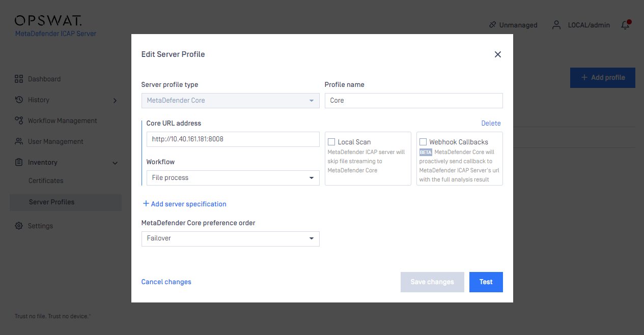Screen dimensions: 644x335
Task: Go to Workflow Management
Action: [63, 120]
